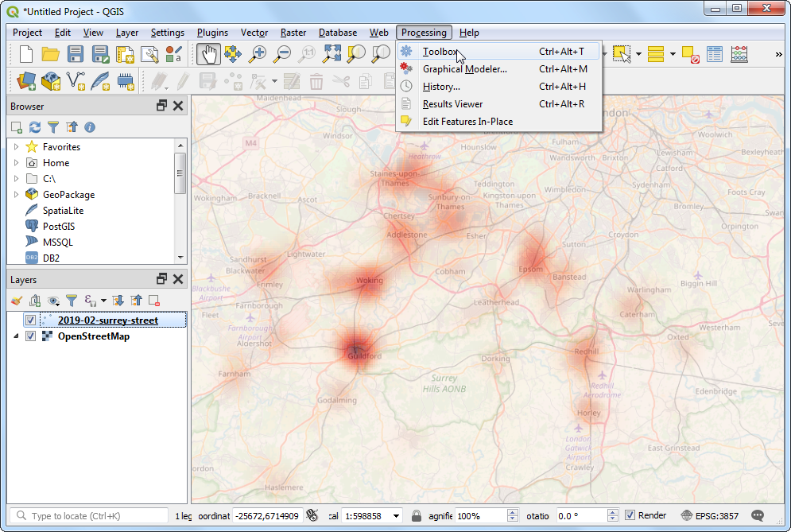The width and height of the screenshot is (791, 532).
Task: Click the Open Layer Styling paintbrush icon
Action: pyautogui.click(x=17, y=301)
